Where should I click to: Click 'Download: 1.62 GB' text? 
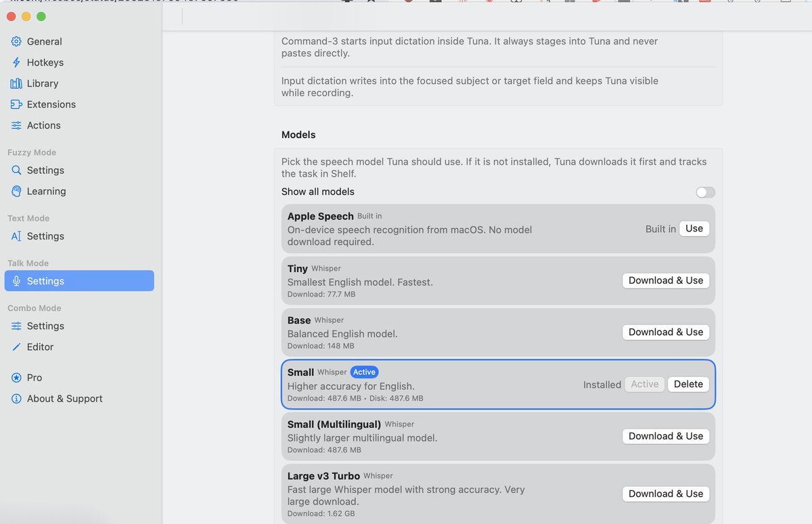tap(321, 513)
